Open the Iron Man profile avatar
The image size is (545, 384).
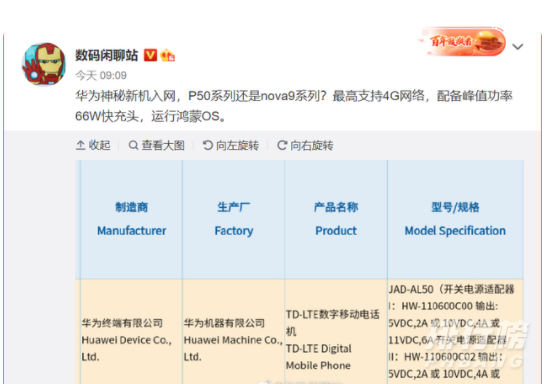pyautogui.click(x=44, y=64)
